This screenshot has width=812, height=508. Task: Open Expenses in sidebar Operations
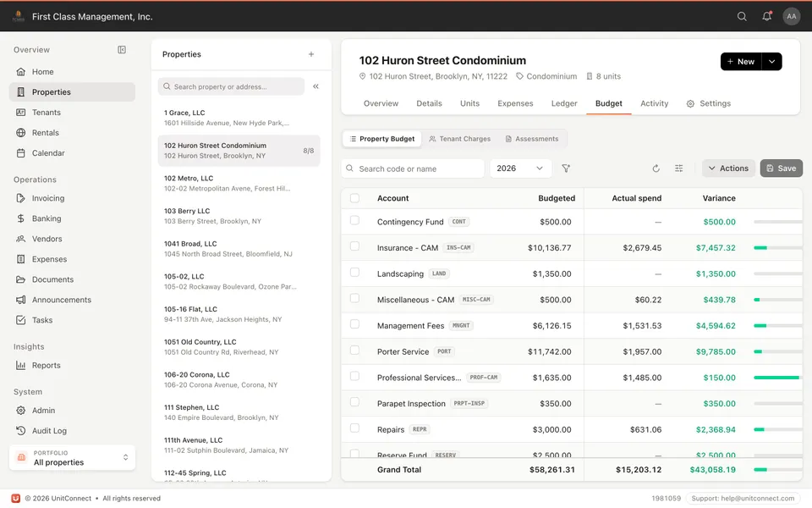click(x=72, y=259)
